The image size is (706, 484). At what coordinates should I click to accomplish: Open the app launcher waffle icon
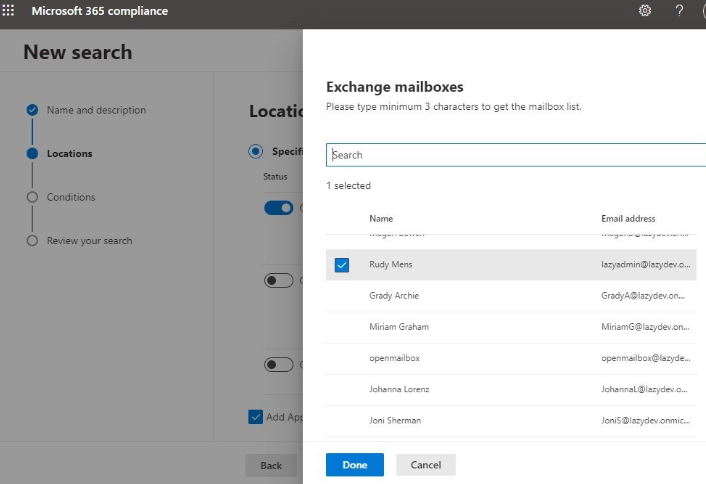[8, 10]
